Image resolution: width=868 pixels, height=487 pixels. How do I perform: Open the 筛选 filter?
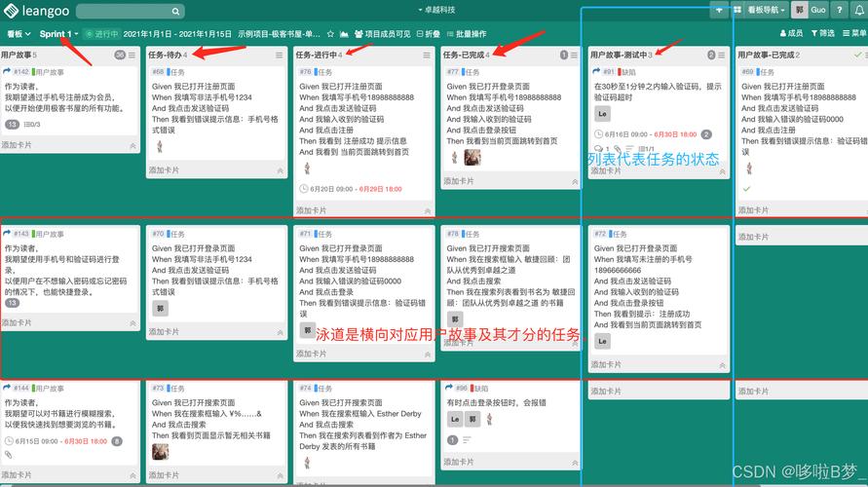coord(823,33)
